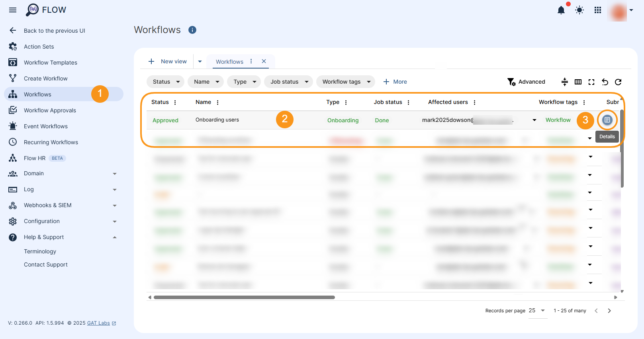Image resolution: width=644 pixels, height=339 pixels.
Task: Select the Onboarding users name cell
Action: 217,120
